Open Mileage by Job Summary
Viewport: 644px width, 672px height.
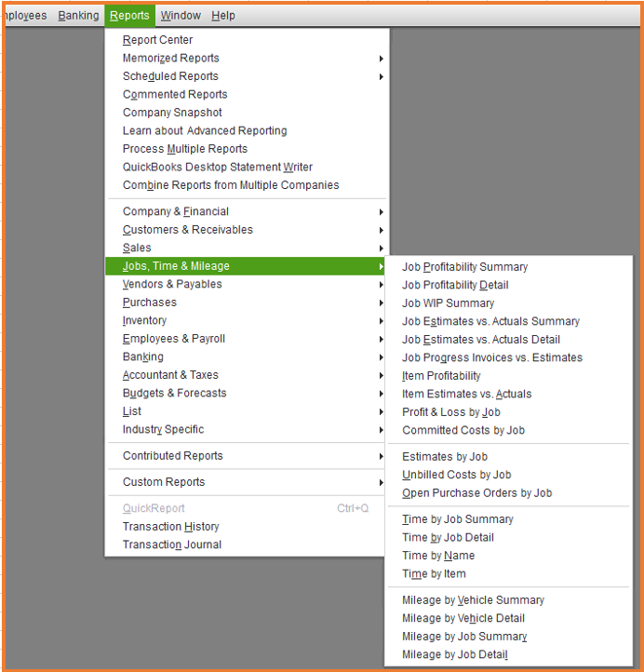pos(509,637)
